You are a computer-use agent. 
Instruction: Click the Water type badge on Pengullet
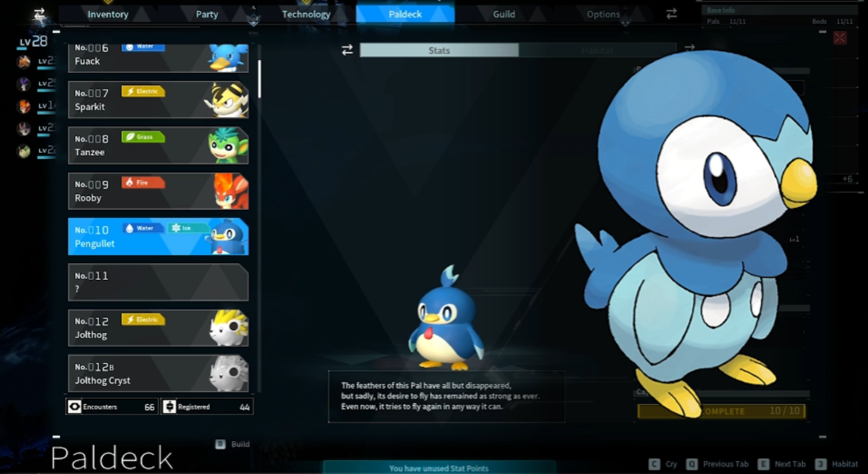[143, 228]
